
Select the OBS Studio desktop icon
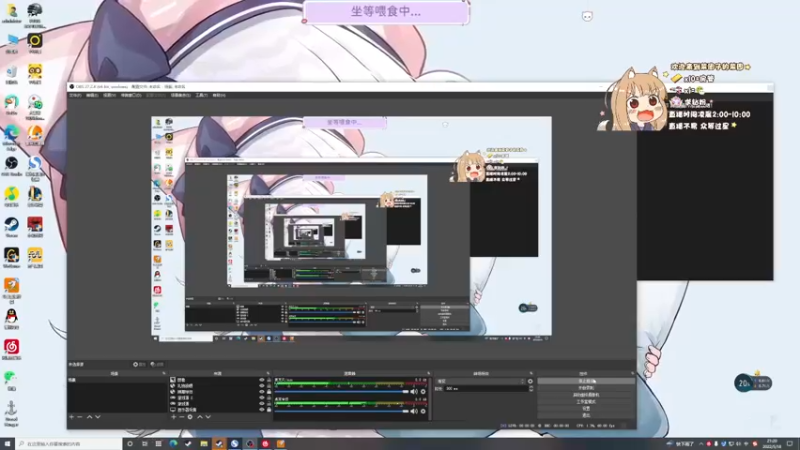point(11,166)
